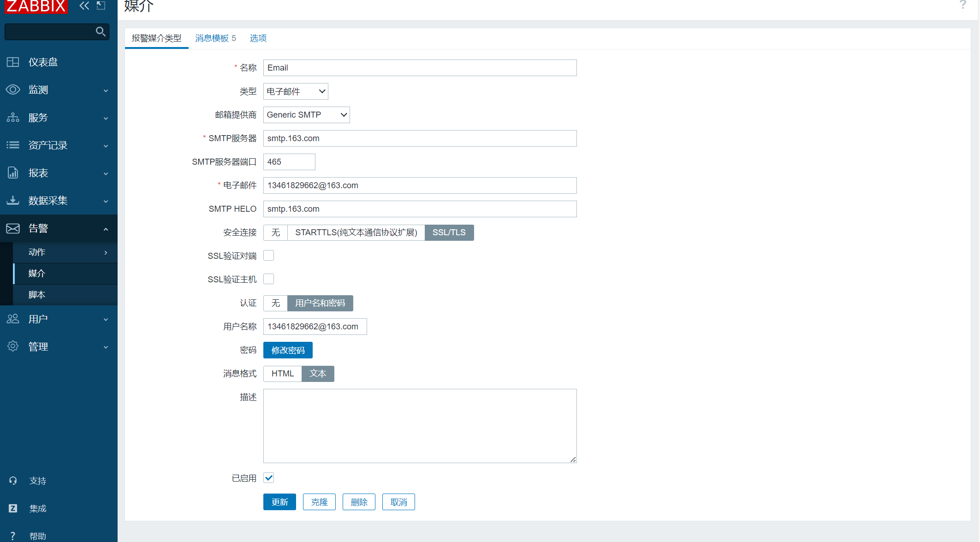Viewport: 980px width, 542px height.
Task: Toggle the SSL验证主机 checkbox
Action: click(x=269, y=279)
